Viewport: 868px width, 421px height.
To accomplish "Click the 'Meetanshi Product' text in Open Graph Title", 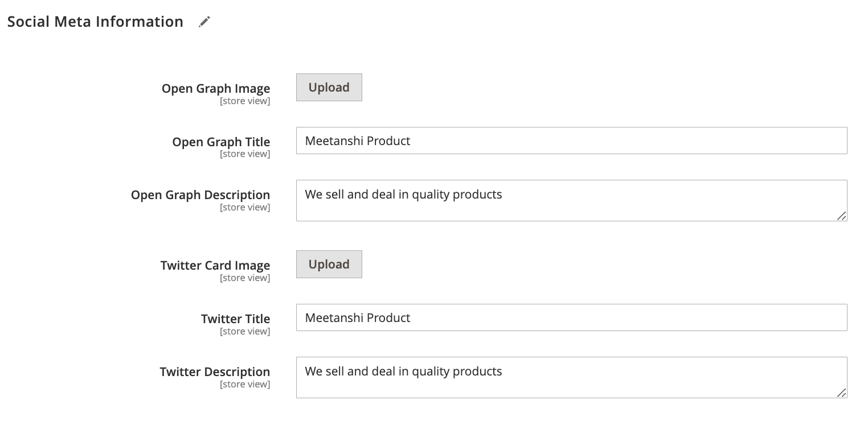I will (358, 141).
